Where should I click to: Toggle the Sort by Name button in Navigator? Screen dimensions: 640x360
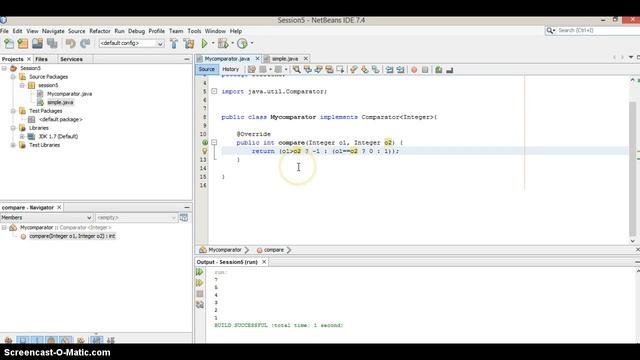96,340
